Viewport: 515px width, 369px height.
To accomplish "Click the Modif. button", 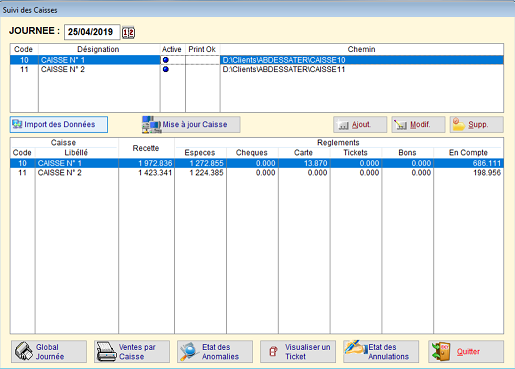I will pyautogui.click(x=418, y=125).
